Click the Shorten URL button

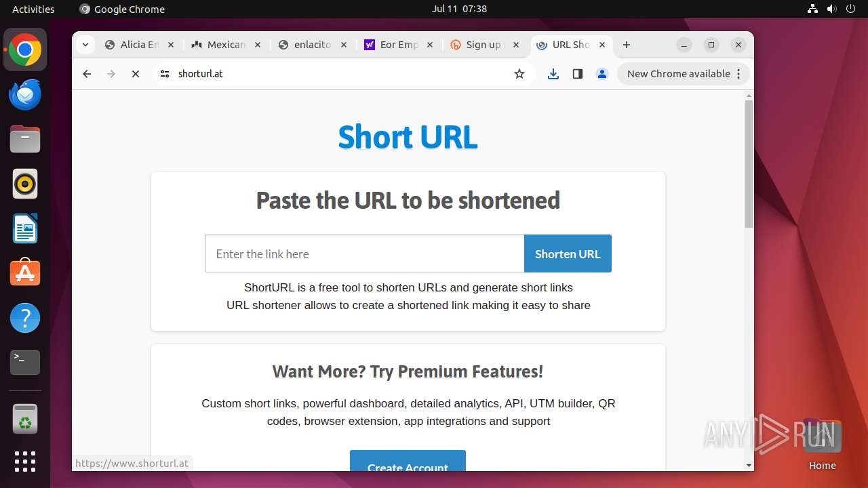coord(568,253)
